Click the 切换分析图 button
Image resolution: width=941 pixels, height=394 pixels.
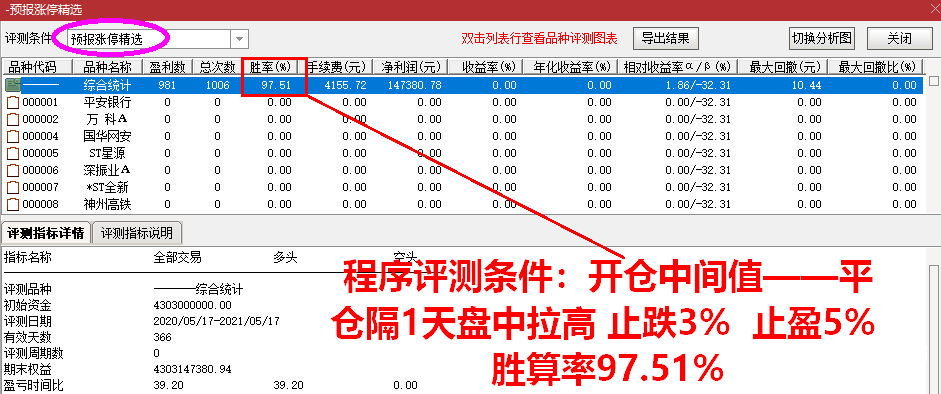pos(822,38)
